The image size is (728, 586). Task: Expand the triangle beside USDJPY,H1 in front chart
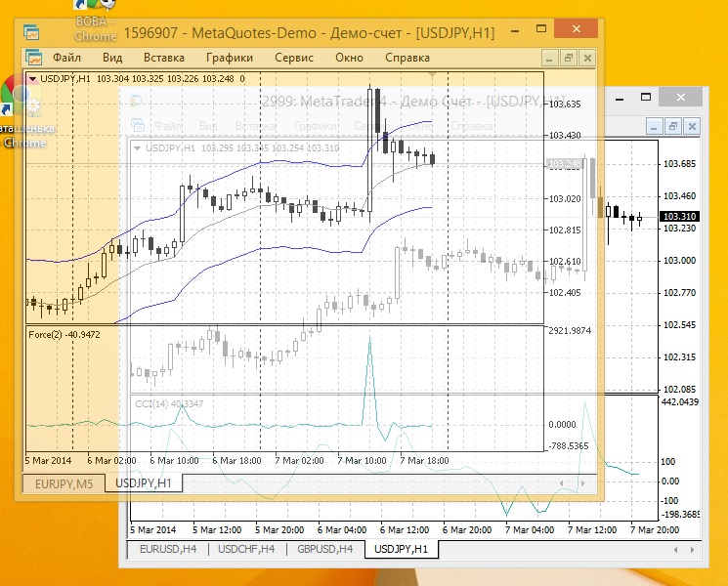tap(32, 79)
